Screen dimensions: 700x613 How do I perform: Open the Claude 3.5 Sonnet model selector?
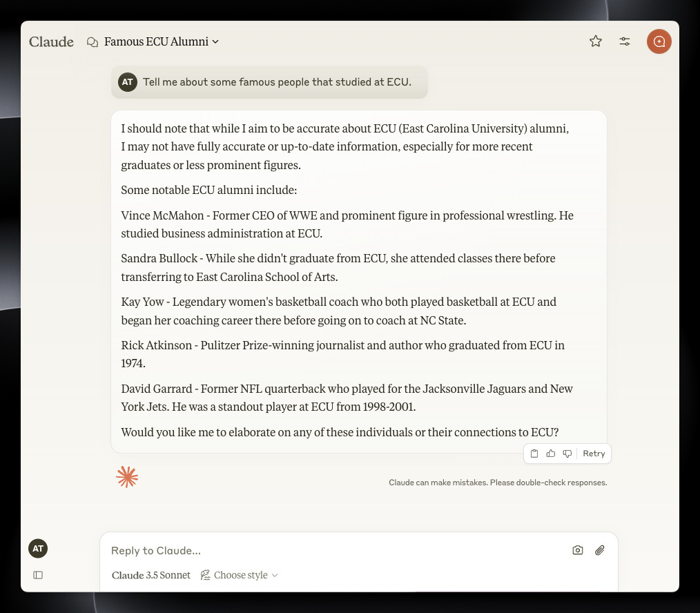[151, 575]
